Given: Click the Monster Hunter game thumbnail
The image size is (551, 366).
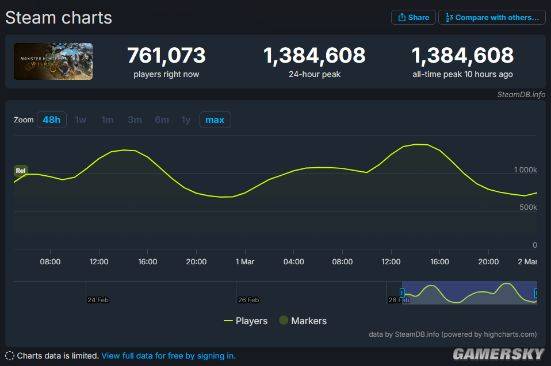Looking at the screenshot, I should 53,61.
